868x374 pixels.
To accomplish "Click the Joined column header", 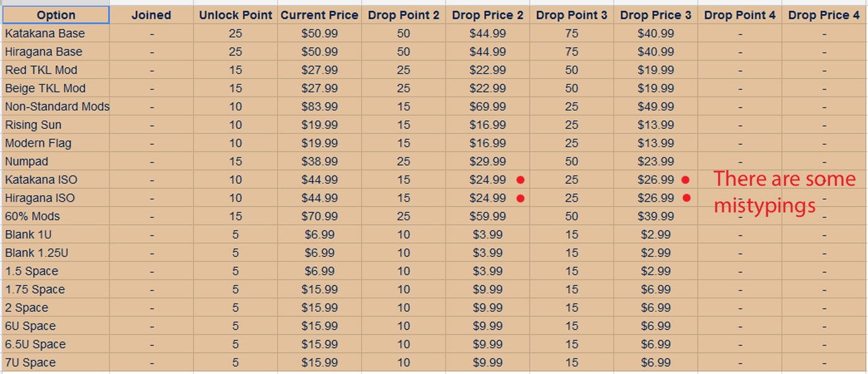I will tap(151, 15).
